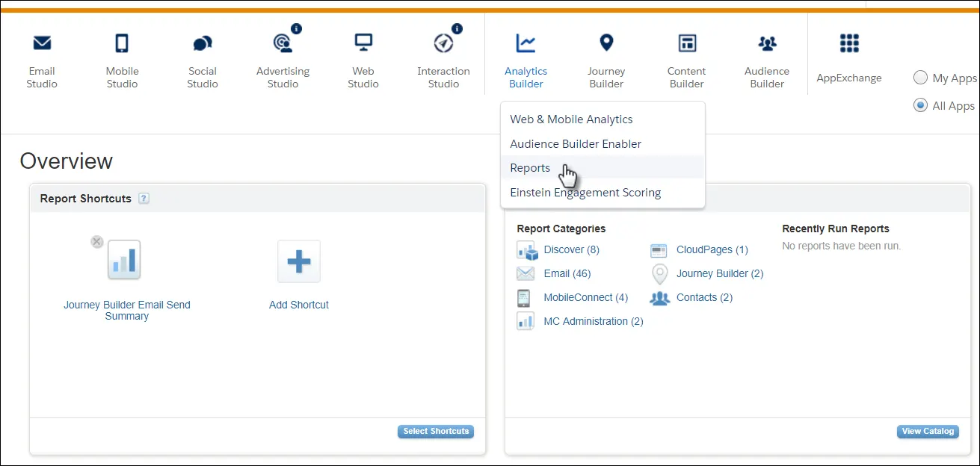This screenshot has height=466, width=980.
Task: Click the Advertising Studio label
Action: [283, 78]
